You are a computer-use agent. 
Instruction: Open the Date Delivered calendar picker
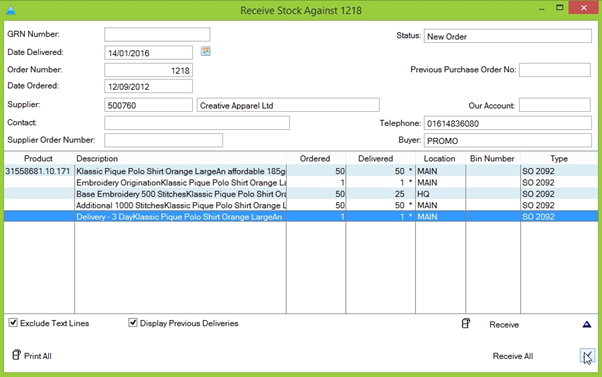click(x=205, y=51)
